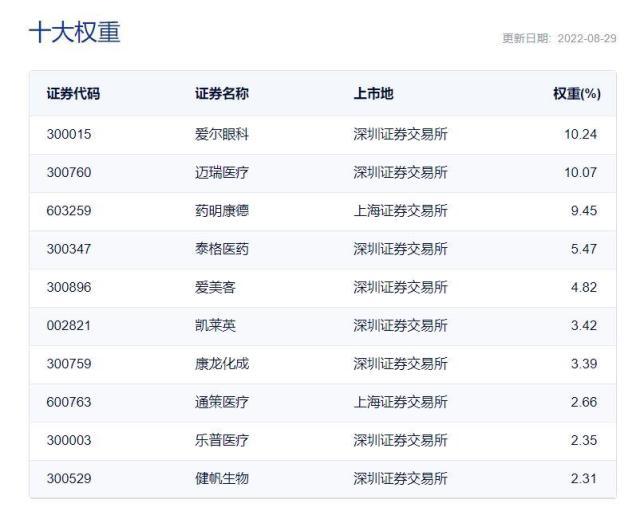The image size is (640, 523).
Task: Click weight value 10.24
Action: click(580, 134)
